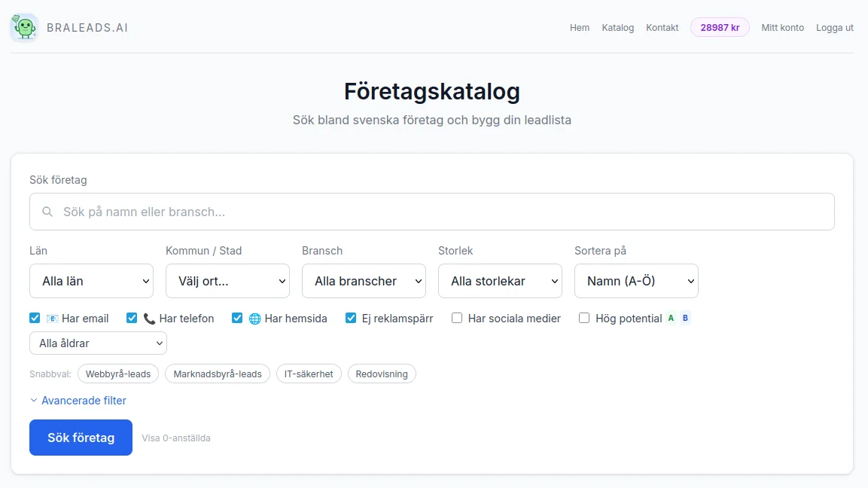Click the Sortera på Namn (A-Ö) selector
The image size is (868, 488).
(636, 280)
